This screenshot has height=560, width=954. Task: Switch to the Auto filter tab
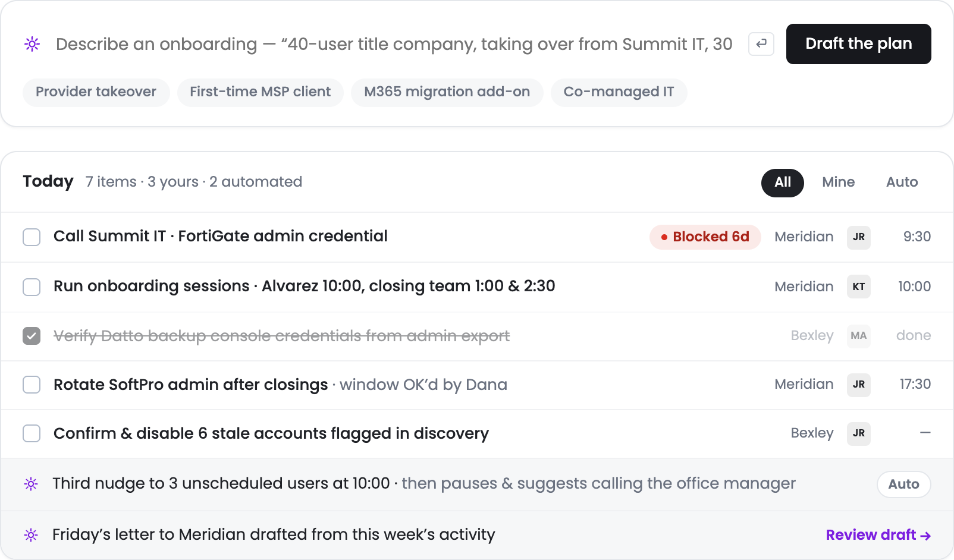[902, 183]
